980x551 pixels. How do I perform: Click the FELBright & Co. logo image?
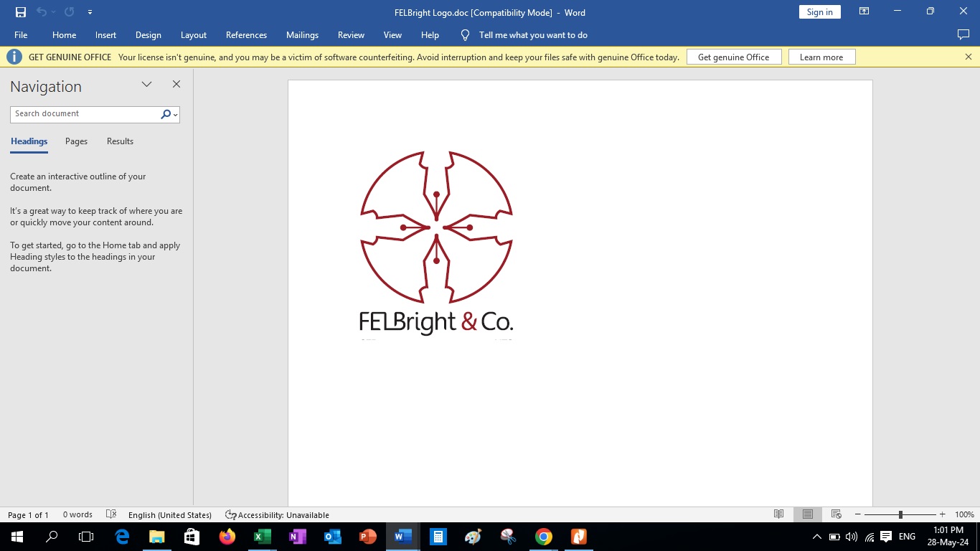pyautogui.click(x=436, y=244)
